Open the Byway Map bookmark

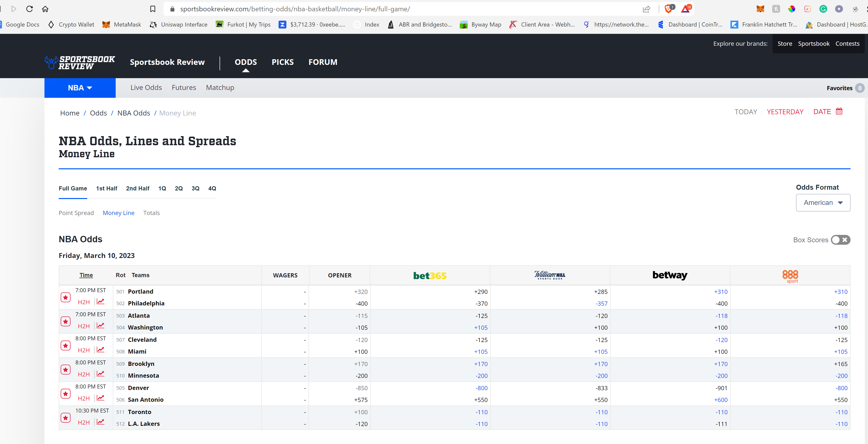coord(480,24)
